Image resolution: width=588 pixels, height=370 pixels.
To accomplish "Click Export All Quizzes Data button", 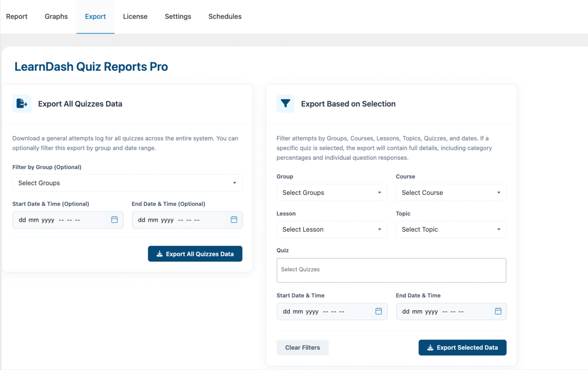I will tap(195, 254).
